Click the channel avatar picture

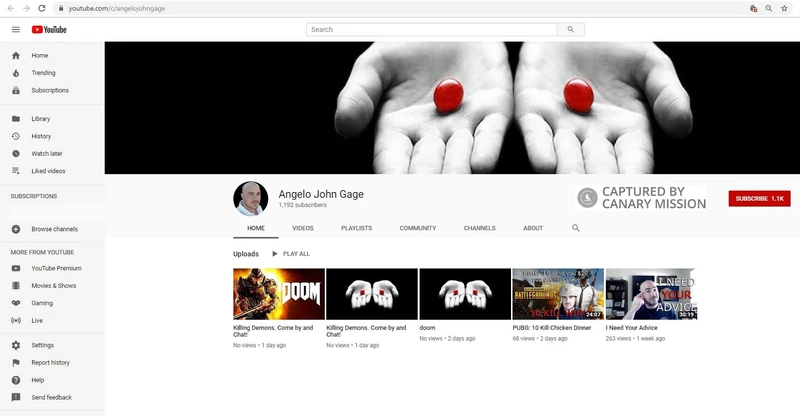click(251, 199)
